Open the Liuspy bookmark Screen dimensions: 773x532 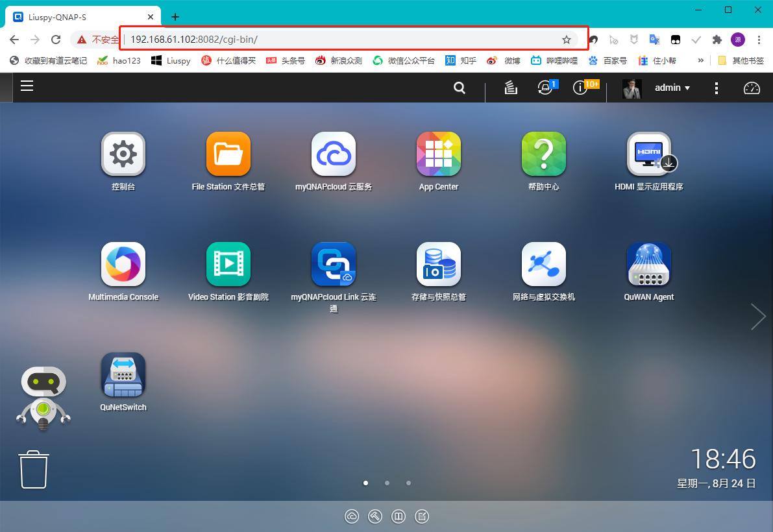pos(171,60)
